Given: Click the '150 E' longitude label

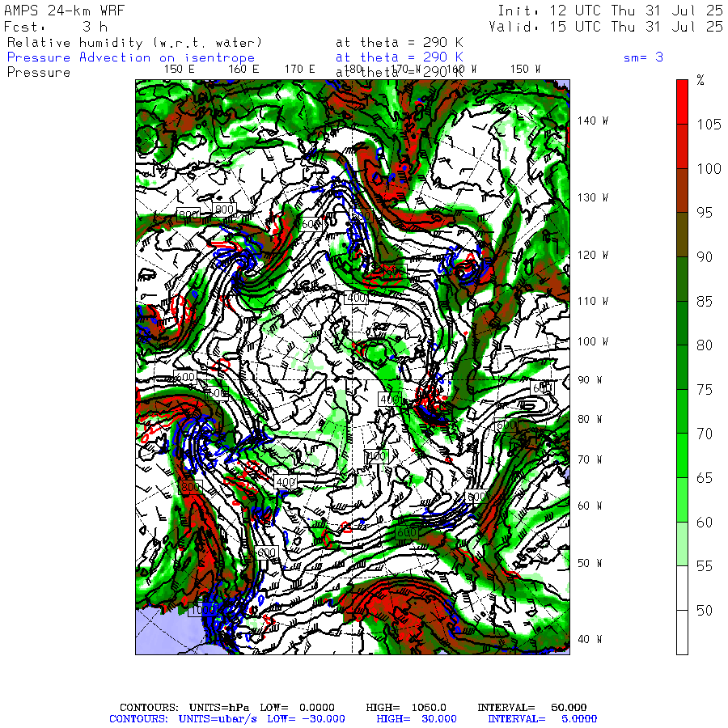Looking at the screenshot, I should pos(180,70).
